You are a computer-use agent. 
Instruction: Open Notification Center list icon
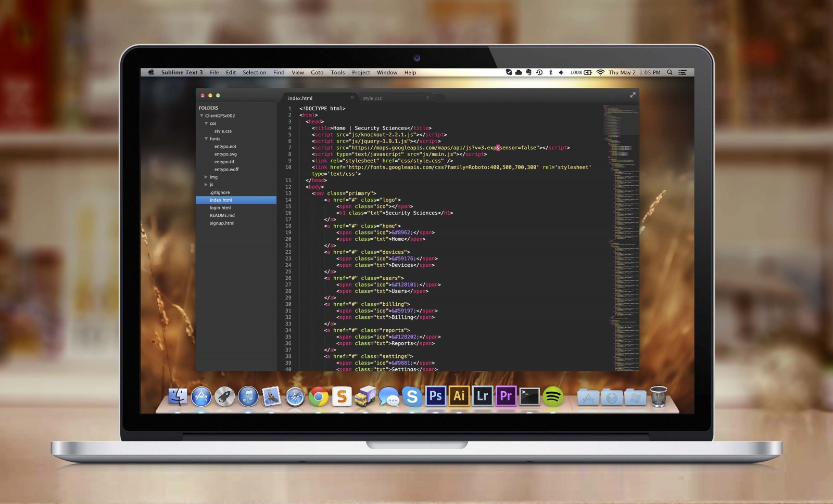tap(682, 72)
